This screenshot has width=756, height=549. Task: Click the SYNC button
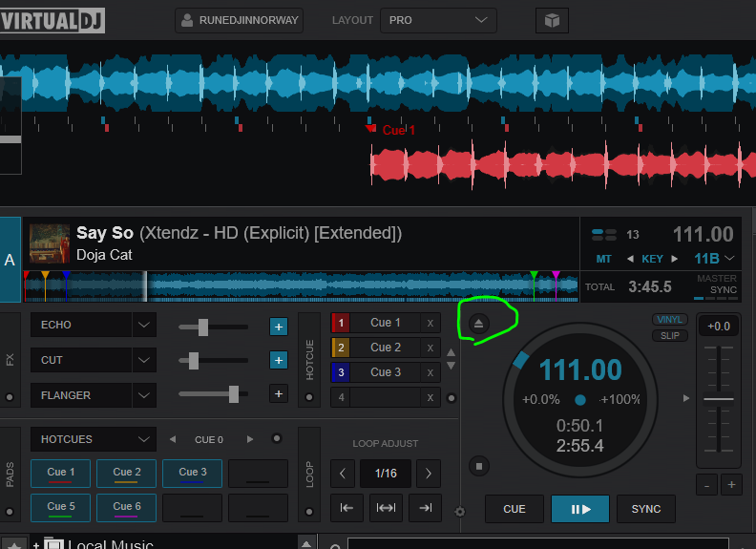click(x=646, y=509)
